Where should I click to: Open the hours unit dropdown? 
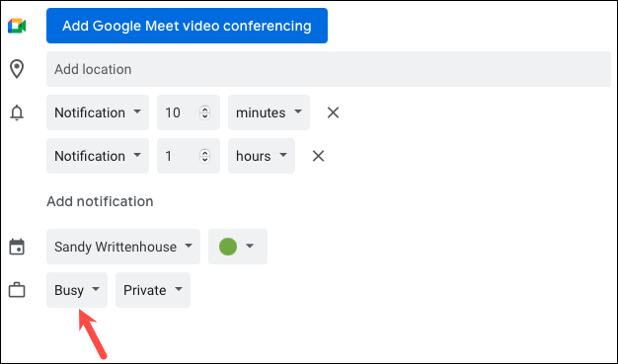tap(262, 156)
